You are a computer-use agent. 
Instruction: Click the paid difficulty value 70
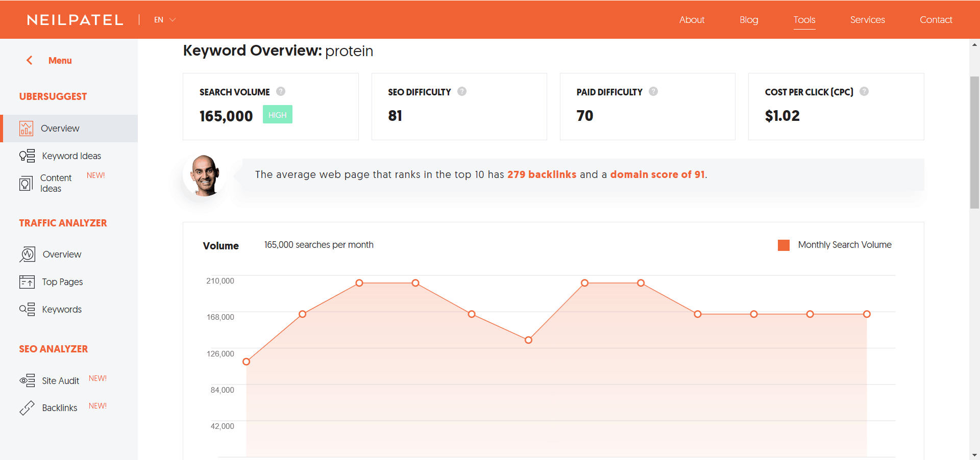[585, 116]
